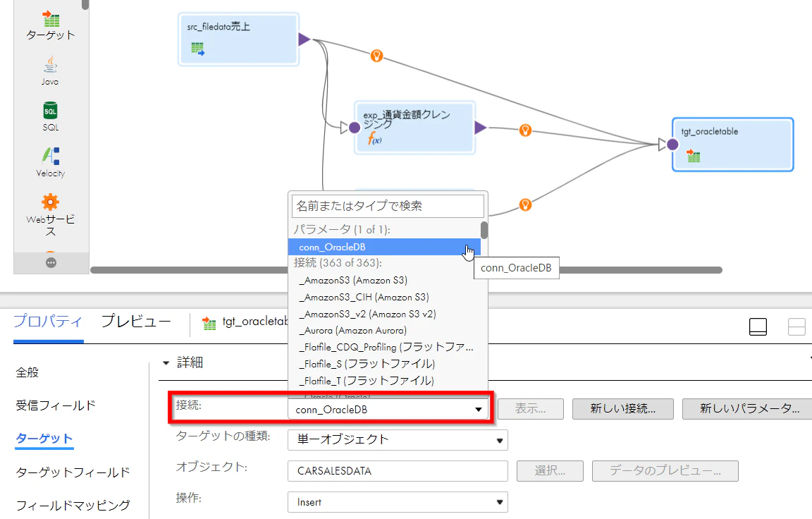The height and width of the screenshot is (519, 812).
Task: Select the Velocity transformation icon
Action: click(51, 156)
